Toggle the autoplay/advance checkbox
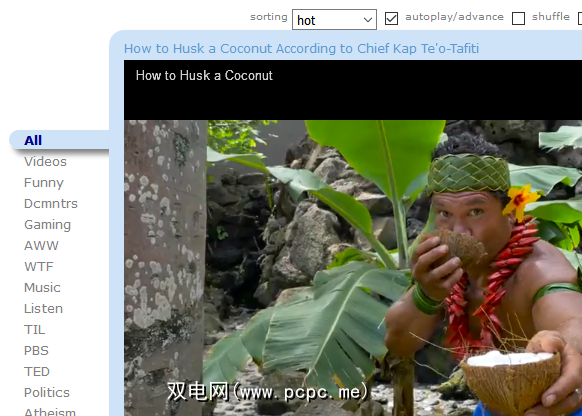The width and height of the screenshot is (582, 416). 391,18
